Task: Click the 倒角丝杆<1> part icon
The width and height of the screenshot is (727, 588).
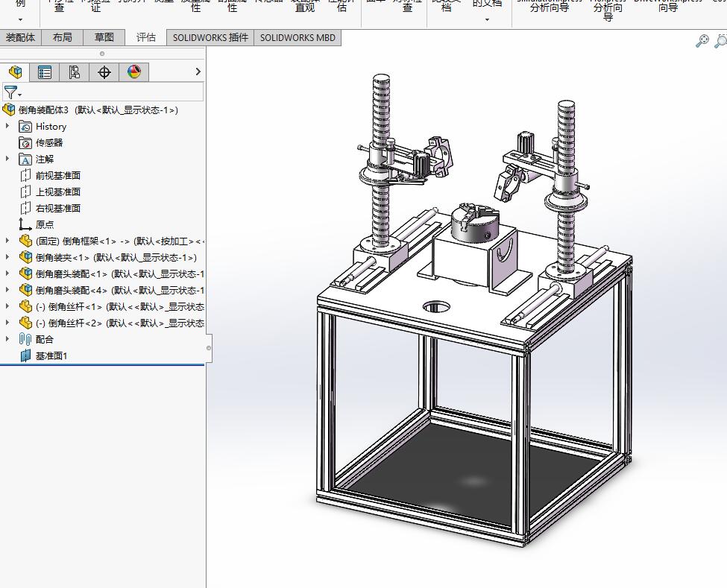Action: [25, 307]
